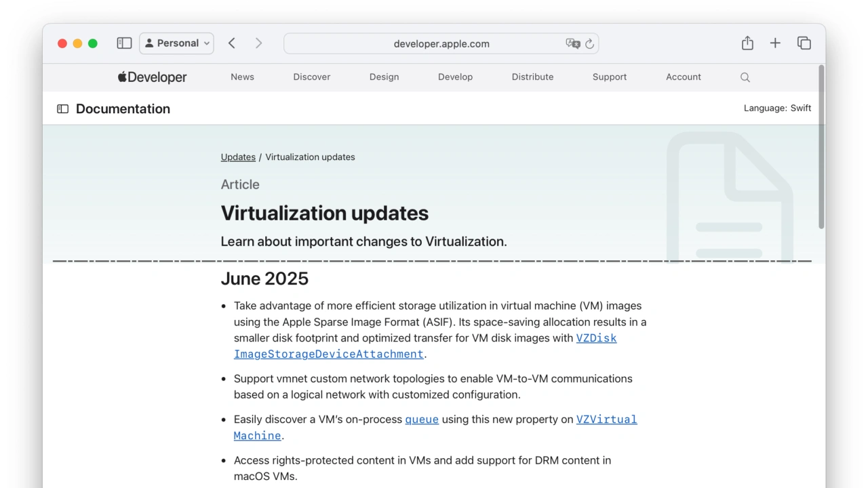Follow the Updates breadcrumb link
868x488 pixels.
click(x=238, y=157)
